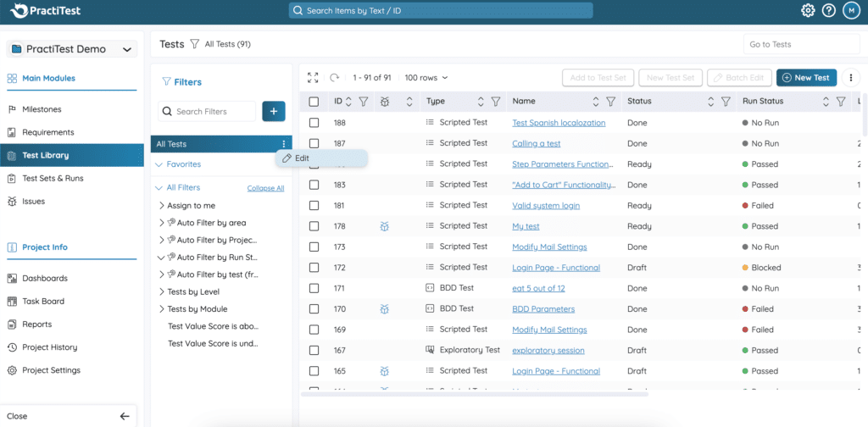Viewport: 868px width, 427px height.
Task: Click the fullscreen expand grid icon
Action: click(313, 78)
